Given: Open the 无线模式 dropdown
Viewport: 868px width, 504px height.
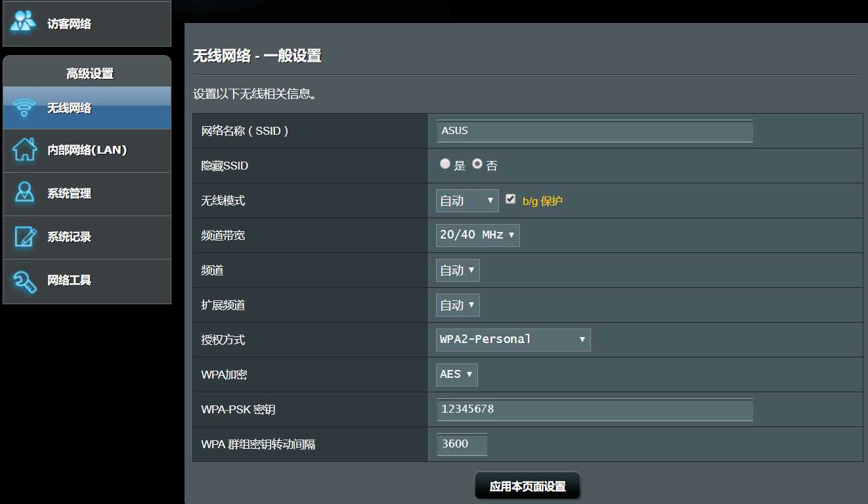Looking at the screenshot, I should (x=467, y=200).
